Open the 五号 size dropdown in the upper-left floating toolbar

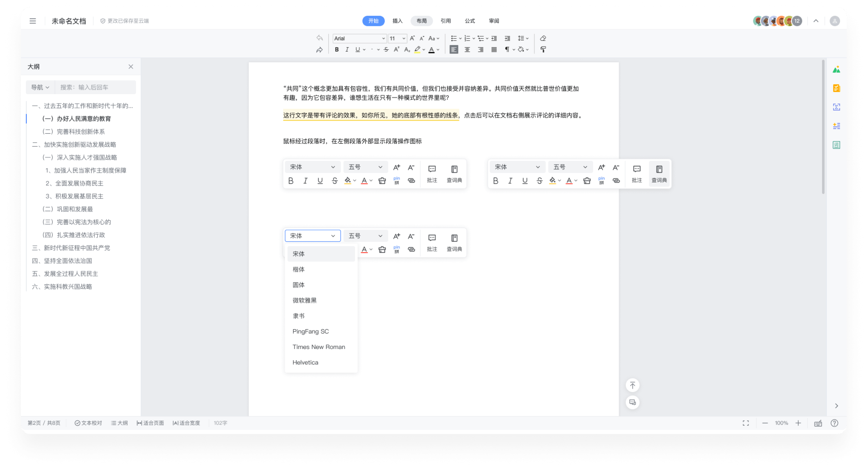[365, 167]
